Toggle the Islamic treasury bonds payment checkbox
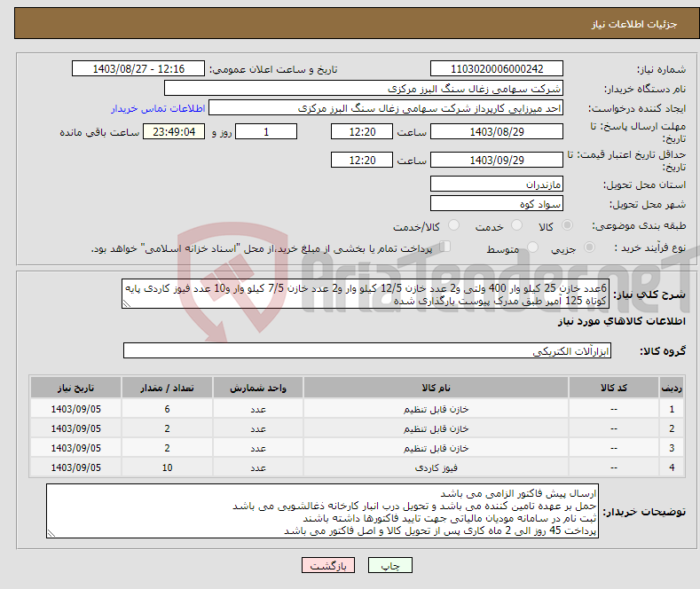 [x=446, y=248]
